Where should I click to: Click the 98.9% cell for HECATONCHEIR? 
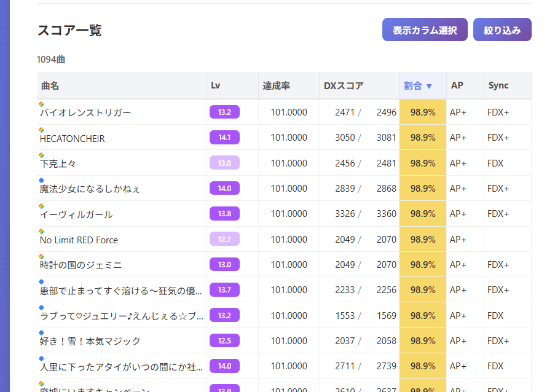[x=423, y=137]
